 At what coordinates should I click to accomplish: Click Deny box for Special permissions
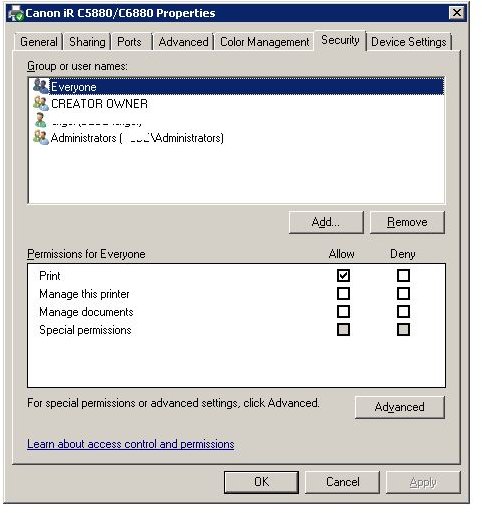(x=403, y=330)
